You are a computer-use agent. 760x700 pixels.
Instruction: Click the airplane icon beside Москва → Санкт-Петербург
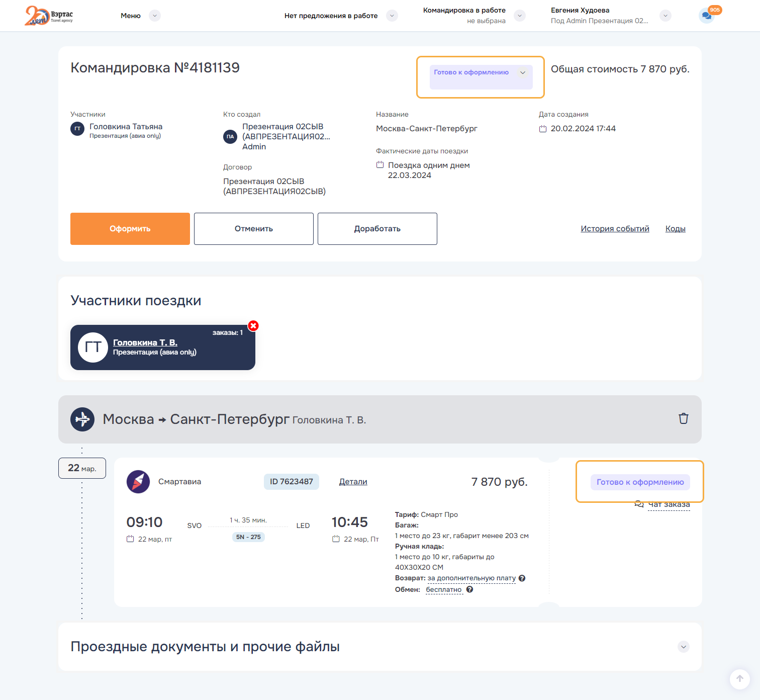click(82, 419)
